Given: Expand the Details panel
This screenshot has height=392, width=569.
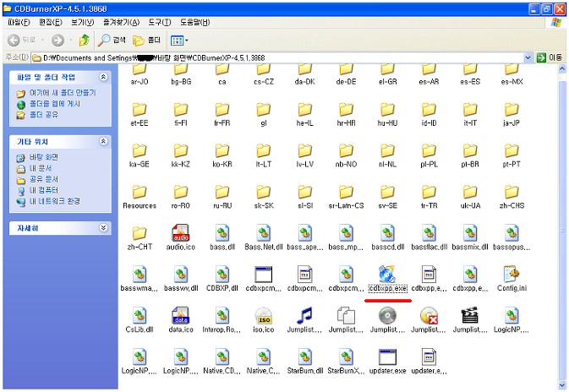Looking at the screenshot, I should pos(103,228).
